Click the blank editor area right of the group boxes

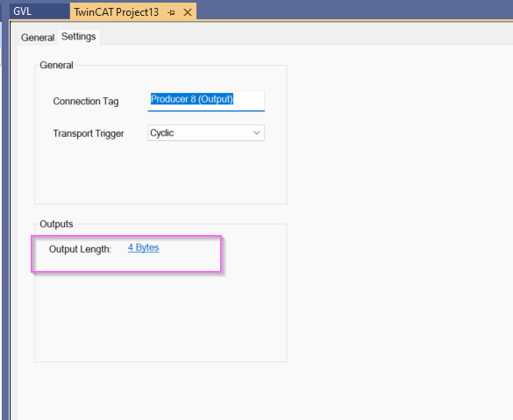point(399,212)
